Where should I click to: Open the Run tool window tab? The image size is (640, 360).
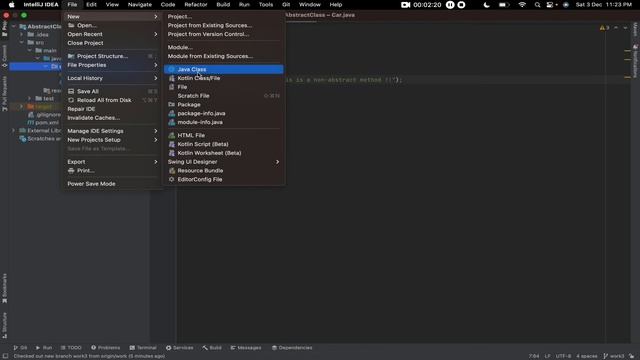44,348
